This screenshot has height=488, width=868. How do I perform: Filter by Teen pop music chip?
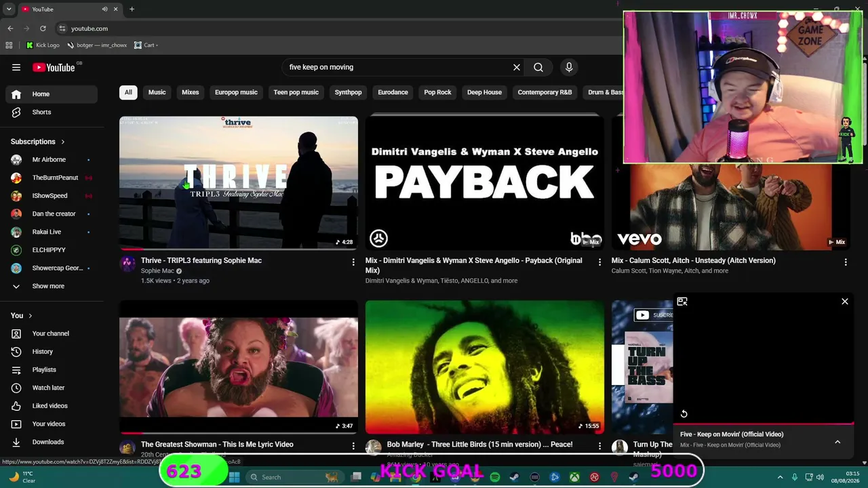(x=296, y=92)
